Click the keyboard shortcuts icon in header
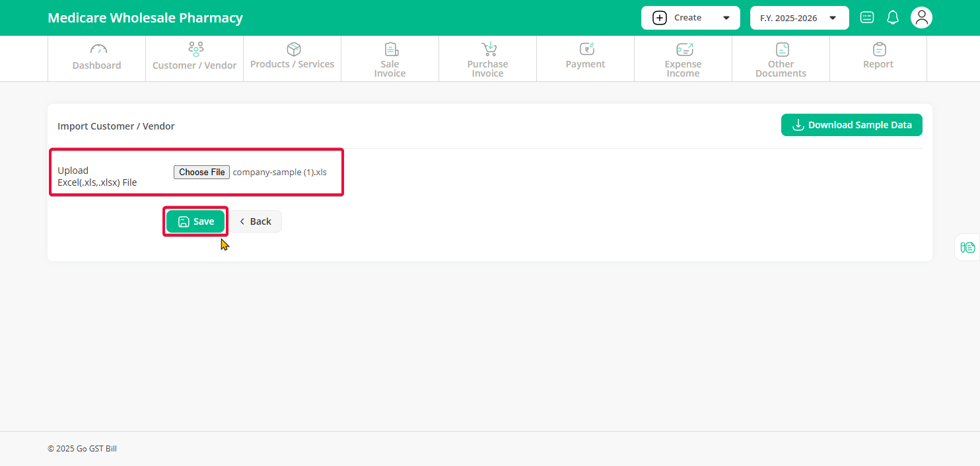Screen dimensions: 980x466 coord(867,18)
